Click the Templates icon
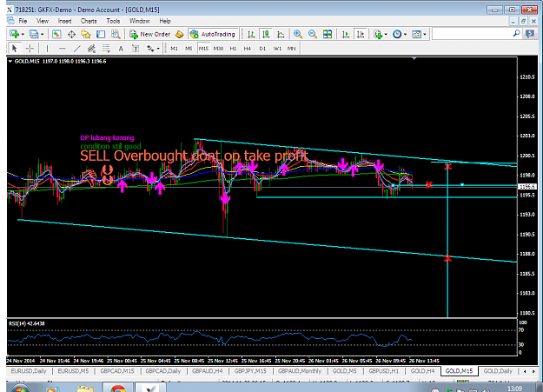543x392 pixels. tap(416, 34)
